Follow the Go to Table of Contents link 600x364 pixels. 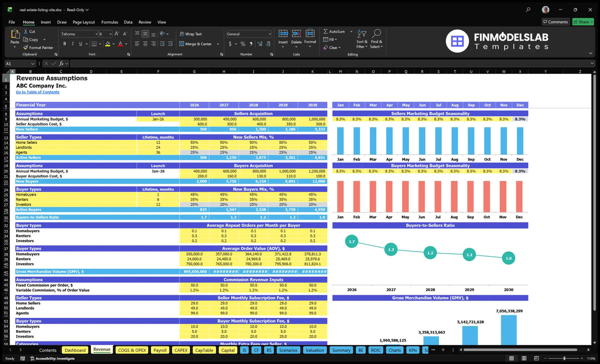37,92
